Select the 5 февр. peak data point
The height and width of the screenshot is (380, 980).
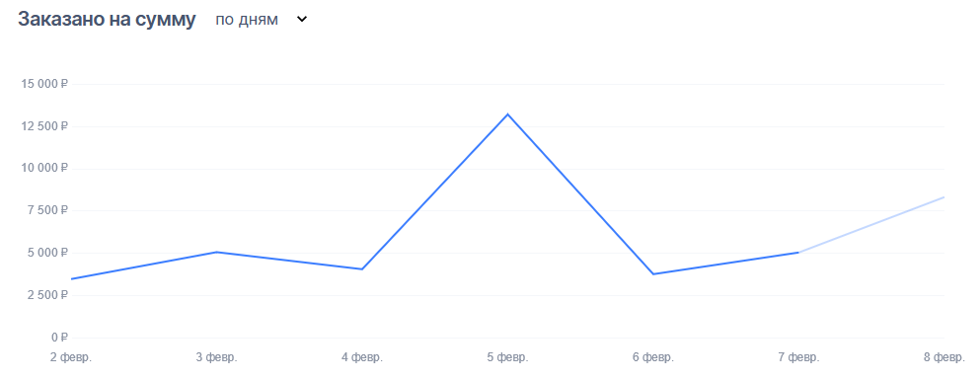tap(507, 114)
